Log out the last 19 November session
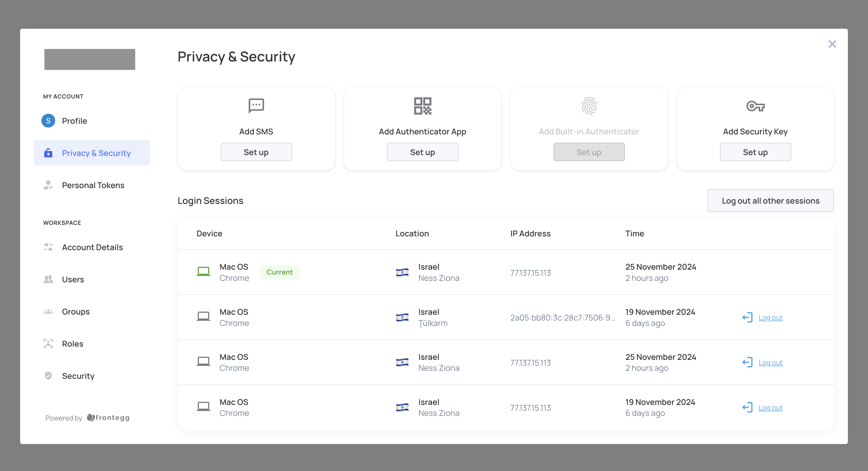The width and height of the screenshot is (868, 471). point(770,408)
